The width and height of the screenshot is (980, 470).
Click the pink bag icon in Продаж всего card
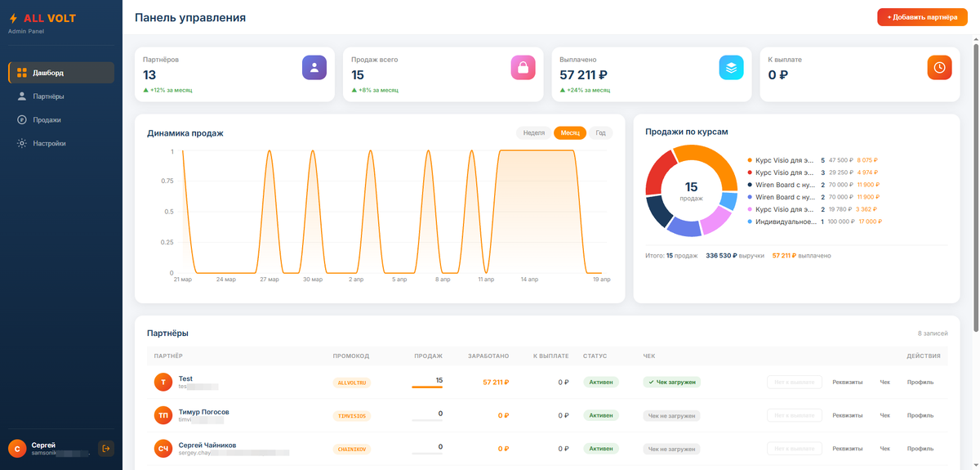(523, 68)
